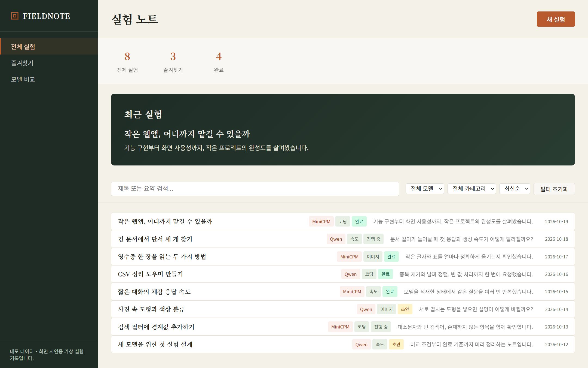Click date 2026-10-12
The width and height of the screenshot is (588, 368).
[x=556, y=345]
